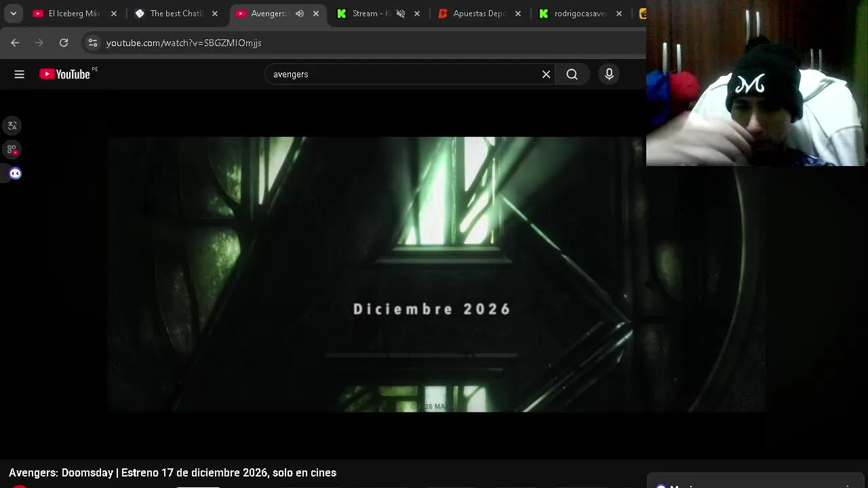Open the translate extension sidebar icon

pyautogui.click(x=12, y=125)
